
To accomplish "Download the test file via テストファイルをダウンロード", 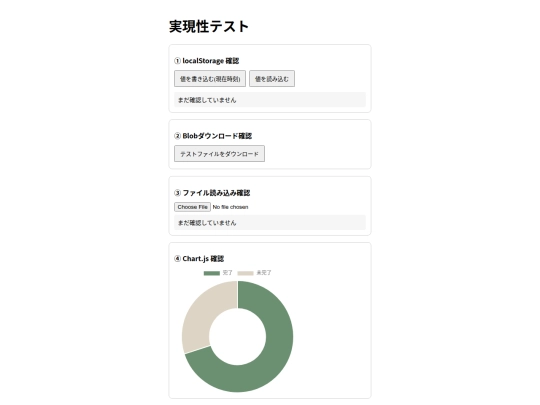I will coord(219,154).
